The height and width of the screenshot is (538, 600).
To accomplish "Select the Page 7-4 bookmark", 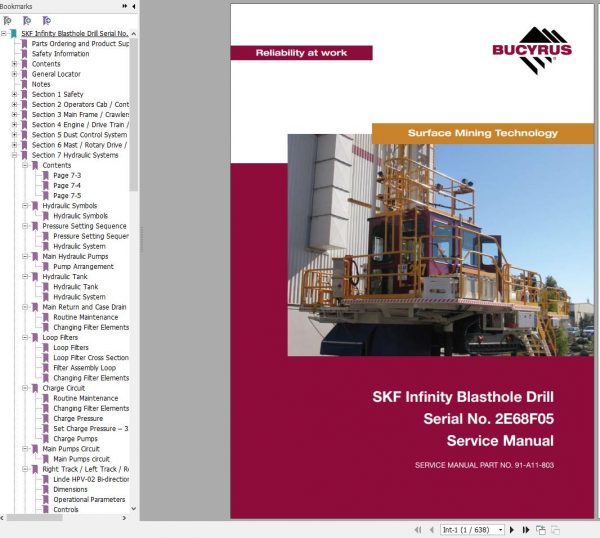I will pos(67,186).
